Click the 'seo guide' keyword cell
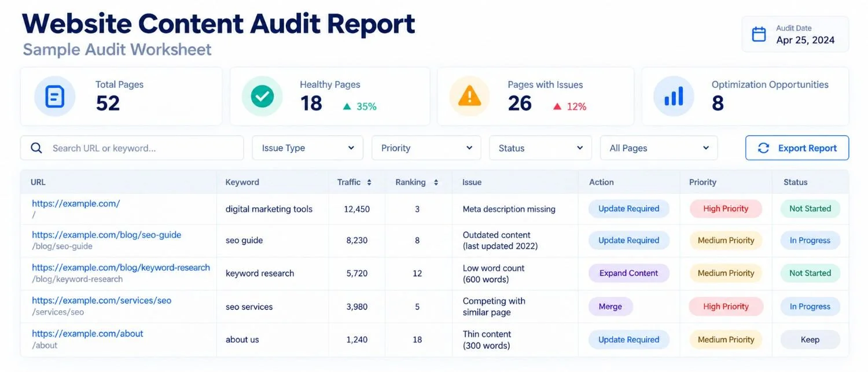 click(244, 240)
